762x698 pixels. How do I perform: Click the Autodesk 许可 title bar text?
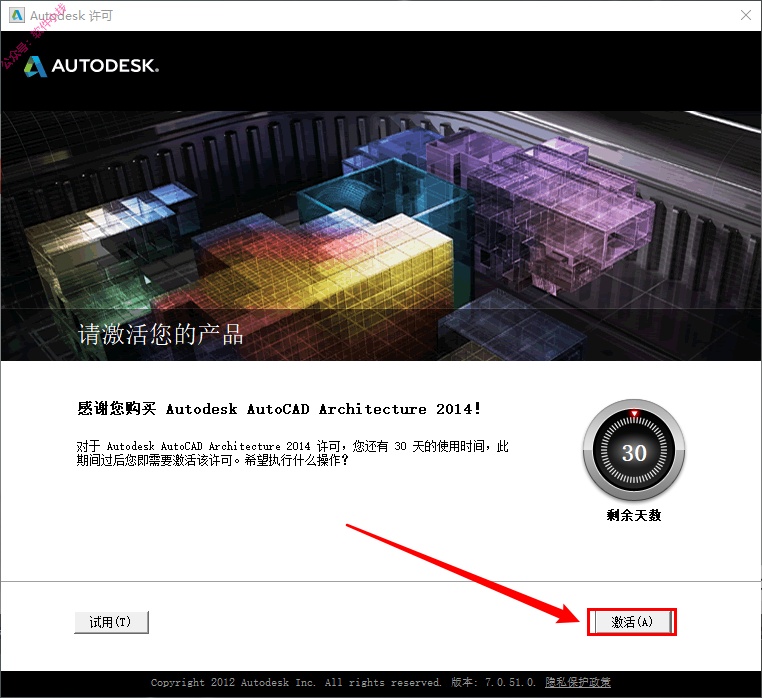tap(71, 16)
